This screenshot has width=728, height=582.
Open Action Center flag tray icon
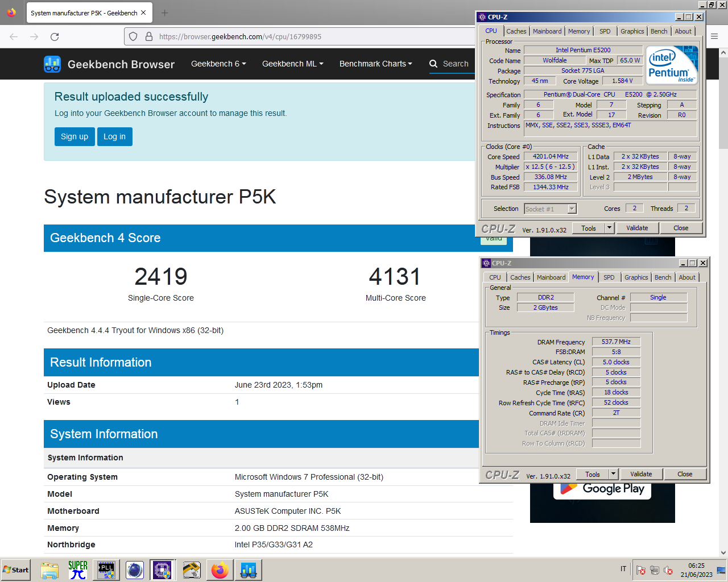pos(641,570)
